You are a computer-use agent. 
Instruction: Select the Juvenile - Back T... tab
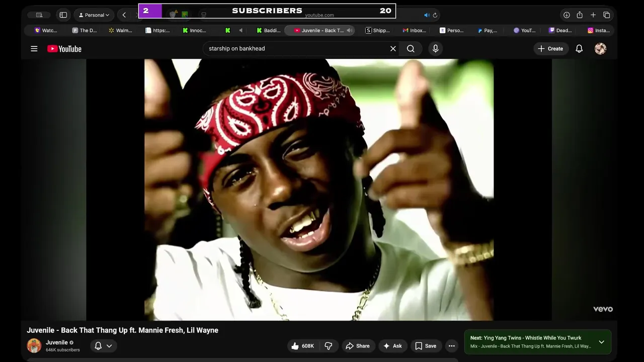coord(319,31)
